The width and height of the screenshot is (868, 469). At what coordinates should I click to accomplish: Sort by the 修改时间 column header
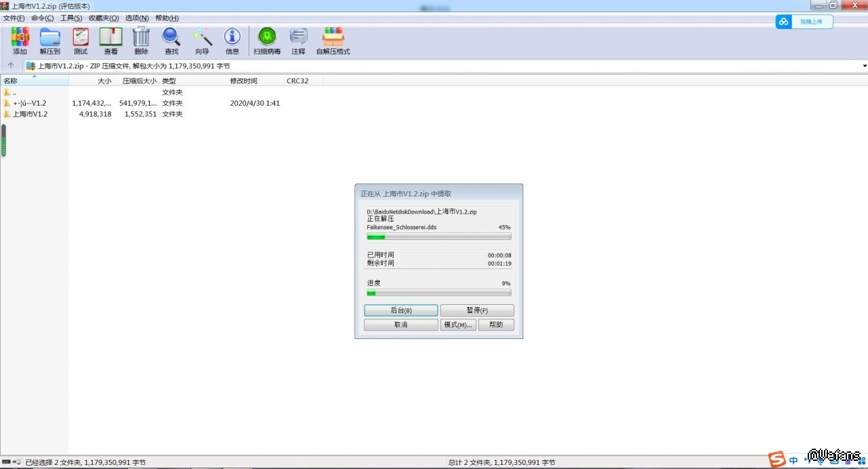coord(255,81)
